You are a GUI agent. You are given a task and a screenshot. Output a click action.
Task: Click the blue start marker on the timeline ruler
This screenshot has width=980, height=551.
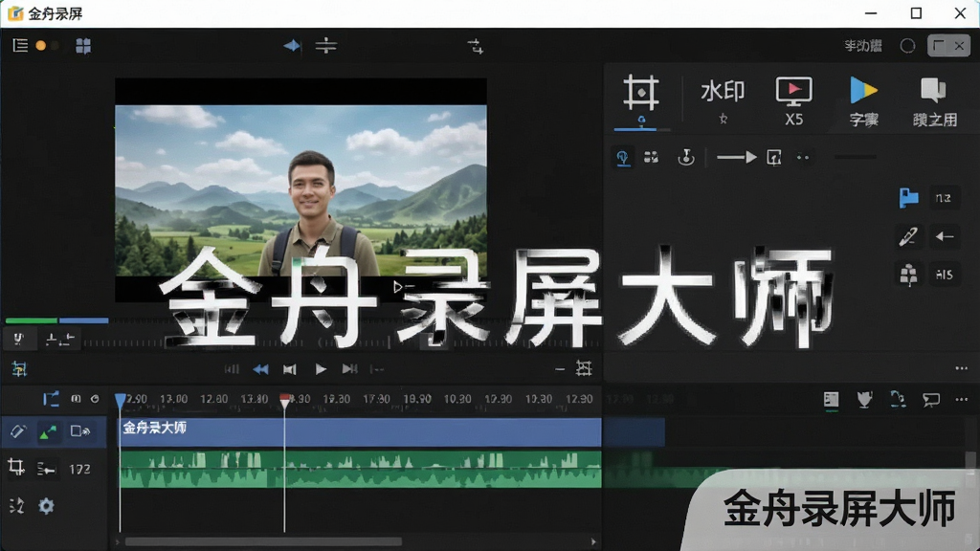120,401
